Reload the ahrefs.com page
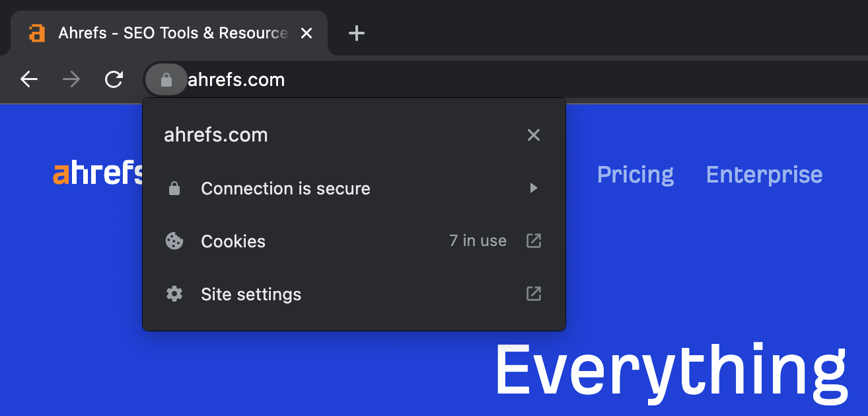 (x=114, y=79)
